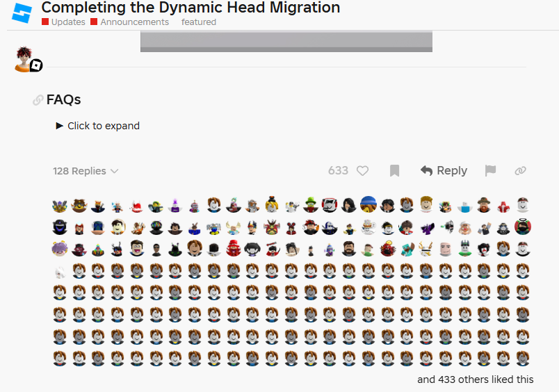Open the blonde smiling classic avatar

426,205
